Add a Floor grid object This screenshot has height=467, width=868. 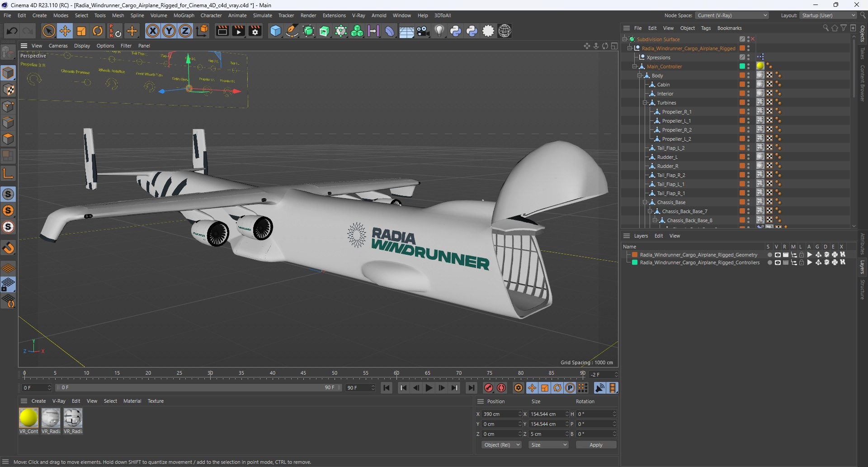[406, 31]
